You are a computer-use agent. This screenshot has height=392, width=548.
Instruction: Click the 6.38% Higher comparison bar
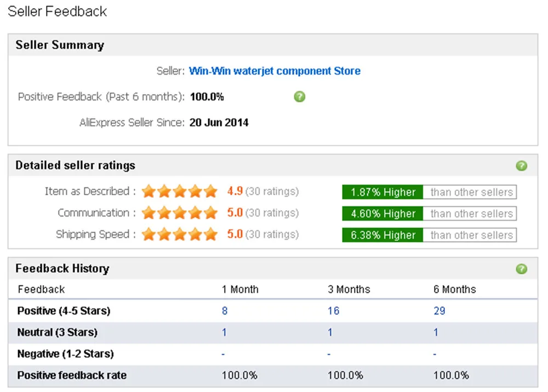point(383,235)
